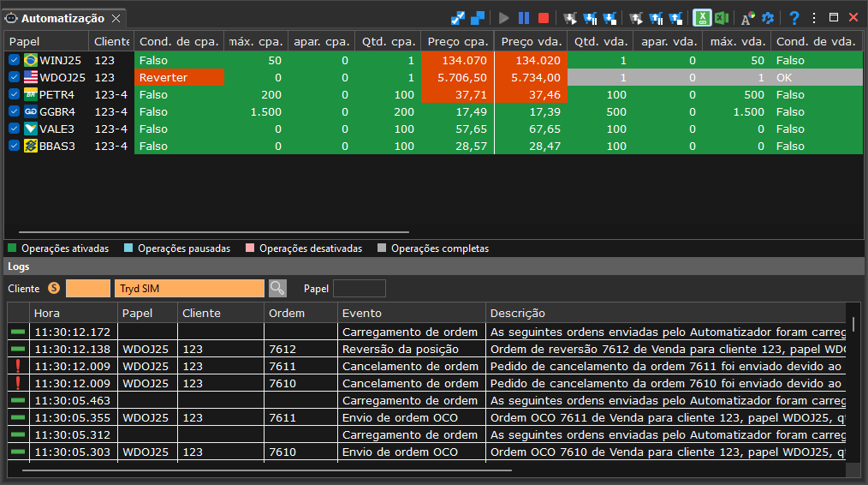Screen dimensions: 868x485
Task: Sort by Qtd. vda. column header
Action: point(601,42)
